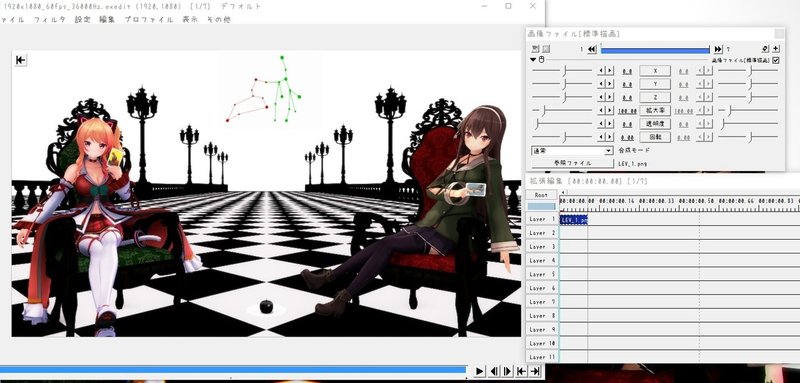This screenshot has width=800, height=383.
Task: Click the mouse icon beside the collapse triangle
Action: 542,60
